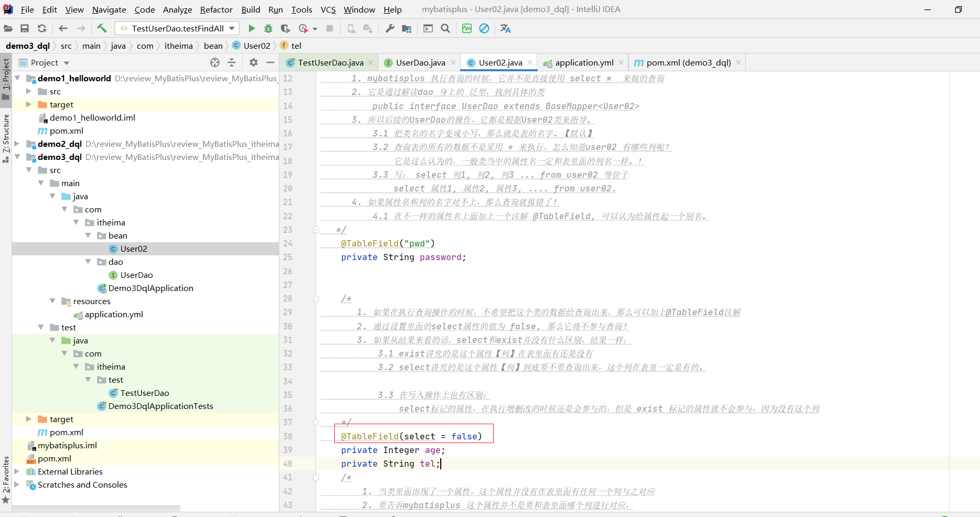This screenshot has height=517, width=980.
Task: Save all files with the floppy disk icon
Action: 25,28
